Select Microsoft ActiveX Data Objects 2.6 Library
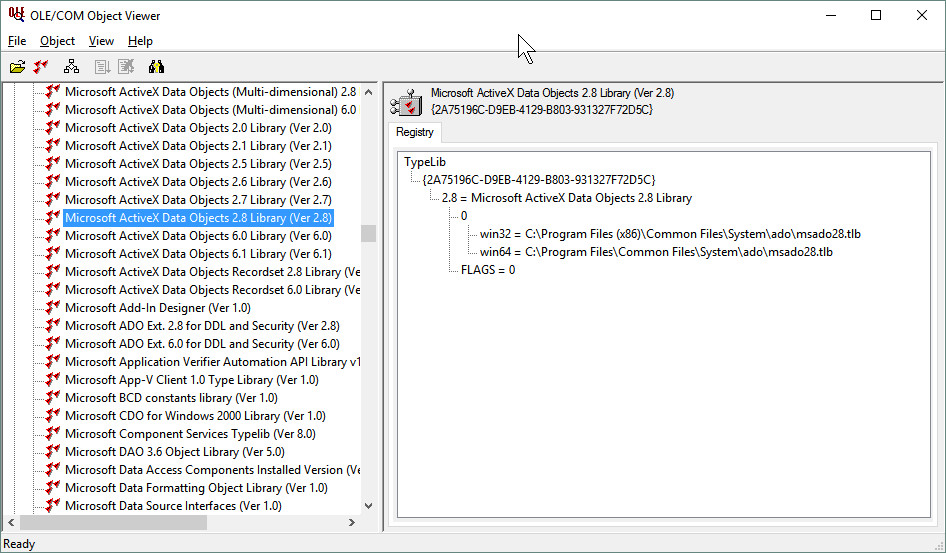 pos(198,182)
